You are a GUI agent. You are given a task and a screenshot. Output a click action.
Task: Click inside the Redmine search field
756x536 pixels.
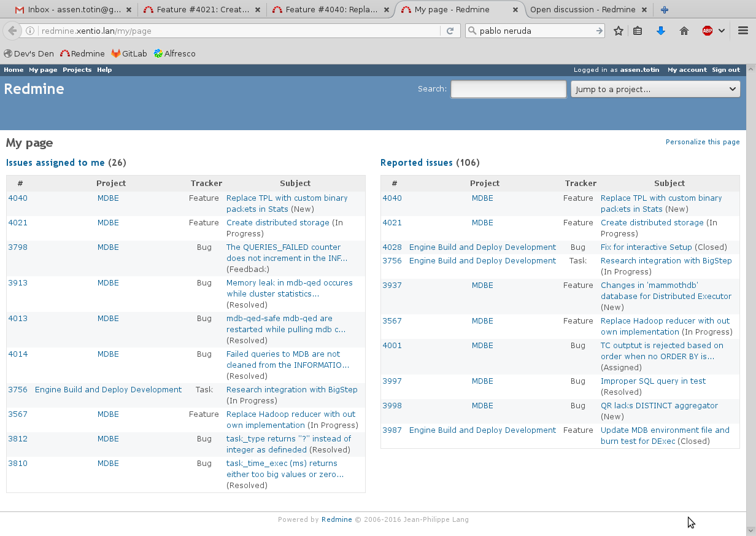[x=508, y=89]
